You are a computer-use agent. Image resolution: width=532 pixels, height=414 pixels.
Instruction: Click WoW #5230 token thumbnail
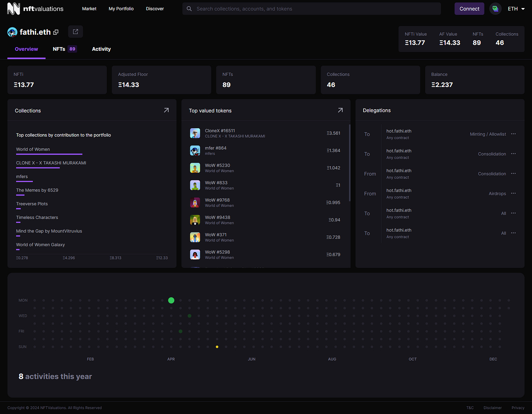[x=195, y=168]
